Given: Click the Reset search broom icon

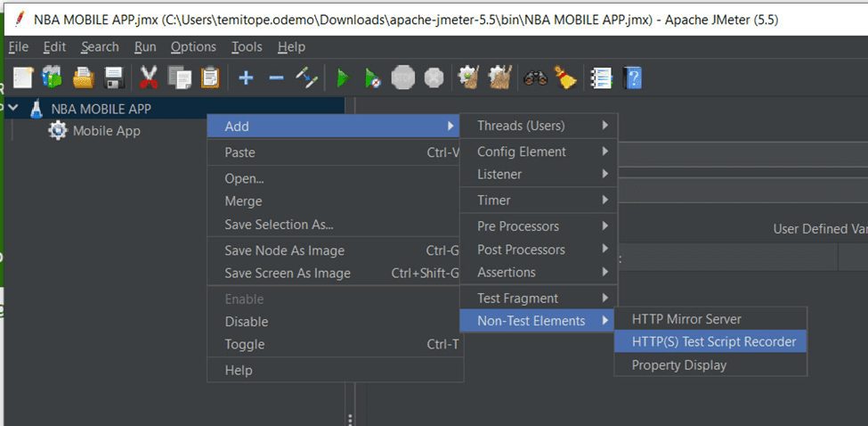Looking at the screenshot, I should pos(565,78).
